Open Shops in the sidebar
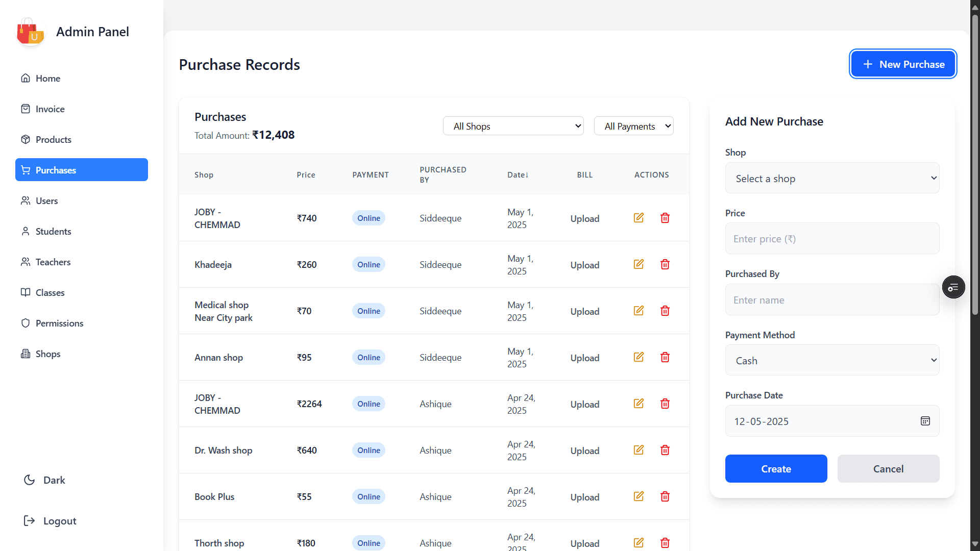Screen dimensions: 980x551 82,354
